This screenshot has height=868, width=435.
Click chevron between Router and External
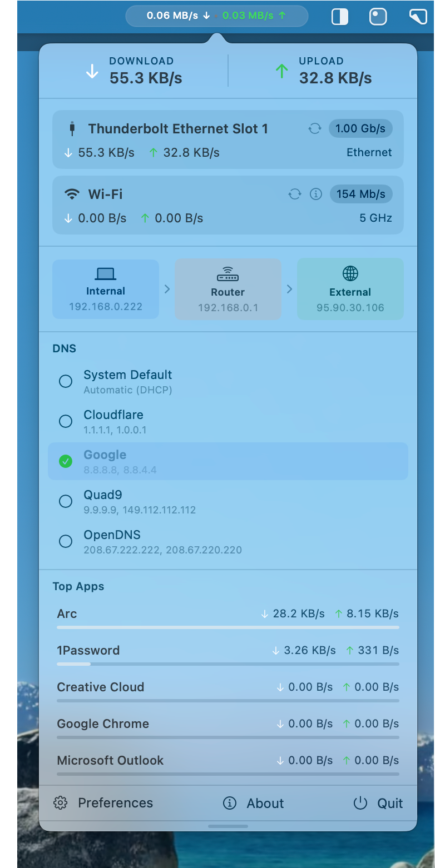tap(289, 289)
